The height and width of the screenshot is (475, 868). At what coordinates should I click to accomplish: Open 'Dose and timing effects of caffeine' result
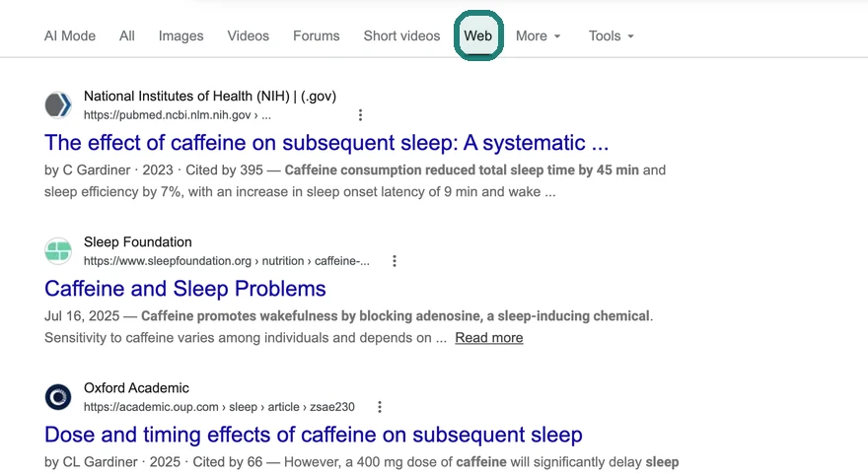tap(314, 435)
